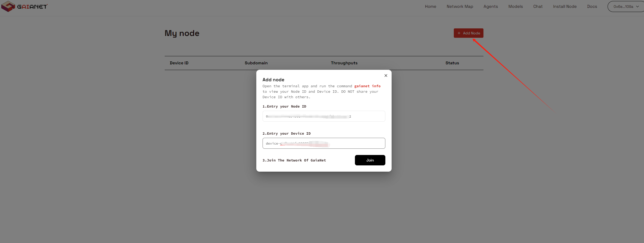Select Install Node in navigation

click(565, 7)
